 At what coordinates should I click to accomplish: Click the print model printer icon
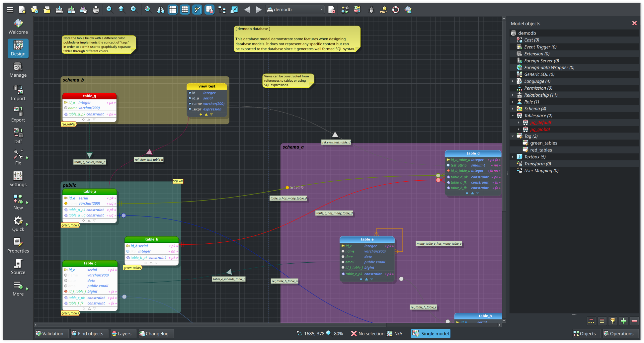click(x=96, y=10)
